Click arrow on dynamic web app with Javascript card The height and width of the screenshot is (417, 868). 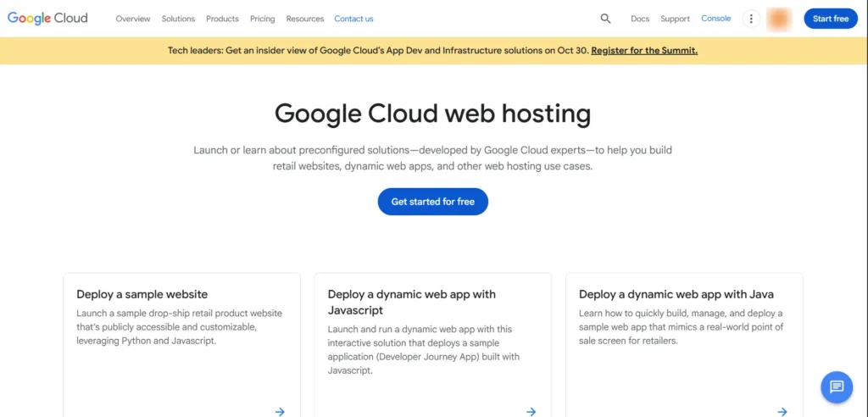point(531,411)
